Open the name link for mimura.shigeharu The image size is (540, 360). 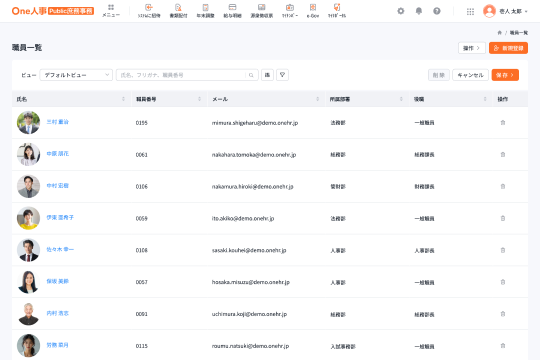pos(58,122)
